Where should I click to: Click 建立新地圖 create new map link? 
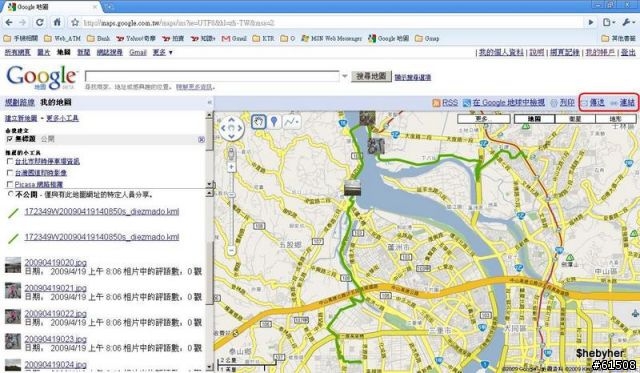pyautogui.click(x=21, y=118)
